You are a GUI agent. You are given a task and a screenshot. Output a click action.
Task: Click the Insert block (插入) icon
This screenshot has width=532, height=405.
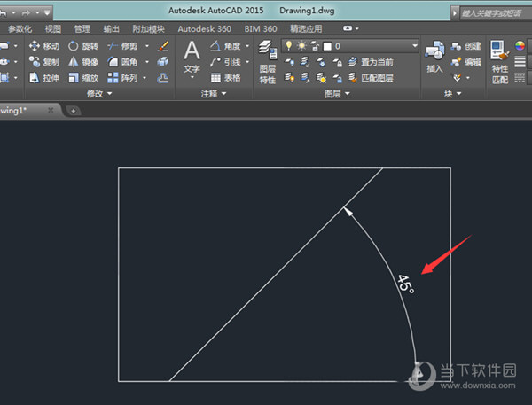[x=434, y=57]
